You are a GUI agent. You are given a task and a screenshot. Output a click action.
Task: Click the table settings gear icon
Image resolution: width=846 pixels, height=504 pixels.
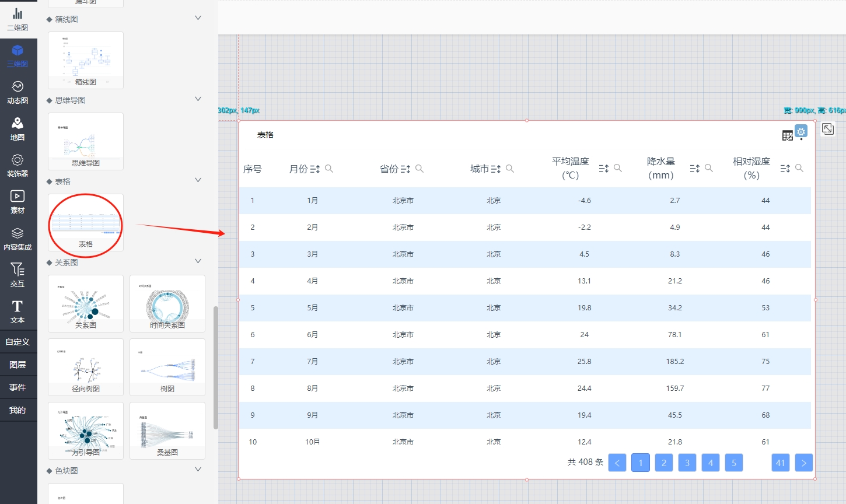click(x=801, y=132)
